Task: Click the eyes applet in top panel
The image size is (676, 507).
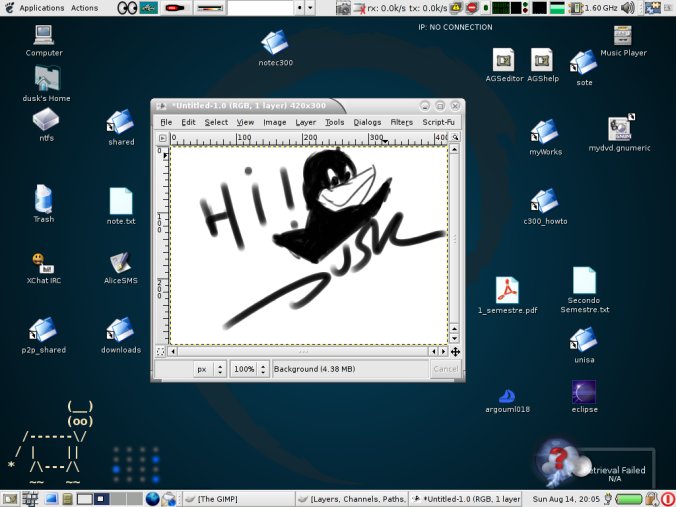Action: pos(127,8)
